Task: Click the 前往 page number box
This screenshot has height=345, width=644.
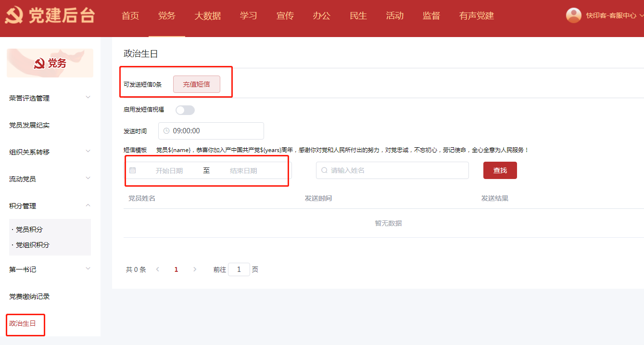Action: [239, 269]
